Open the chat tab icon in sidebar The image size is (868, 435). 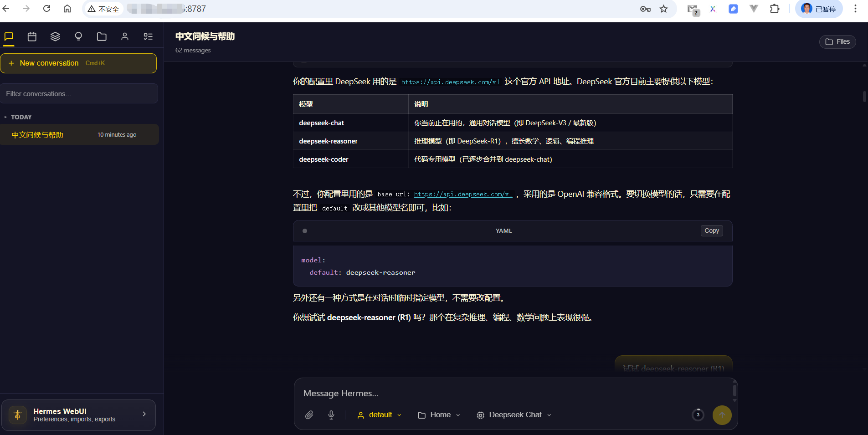click(x=9, y=36)
